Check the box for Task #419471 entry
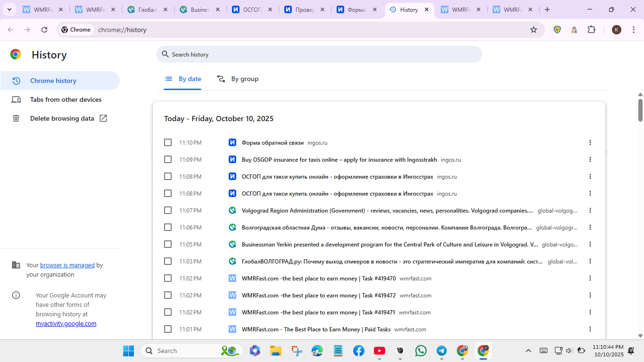The height and width of the screenshot is (362, 644). 168,312
